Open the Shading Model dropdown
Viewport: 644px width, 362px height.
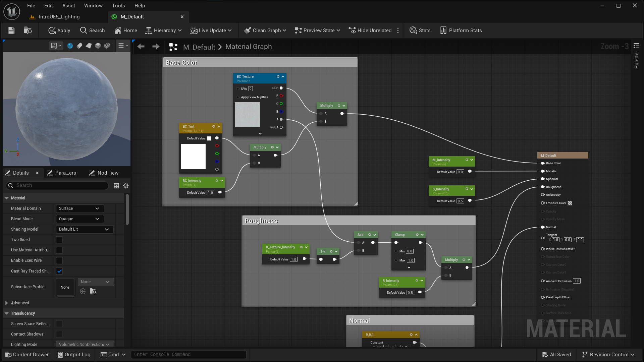[x=84, y=229]
